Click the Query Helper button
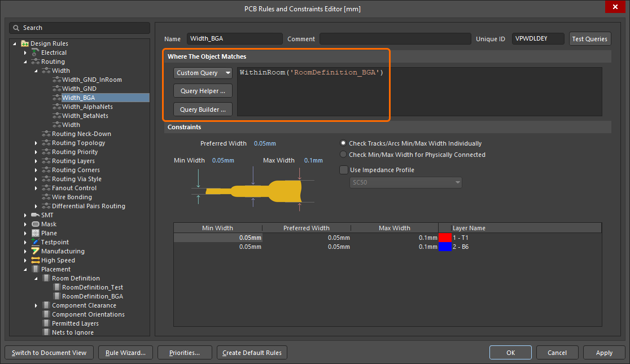Screen dimensions: 630x364 coord(203,91)
